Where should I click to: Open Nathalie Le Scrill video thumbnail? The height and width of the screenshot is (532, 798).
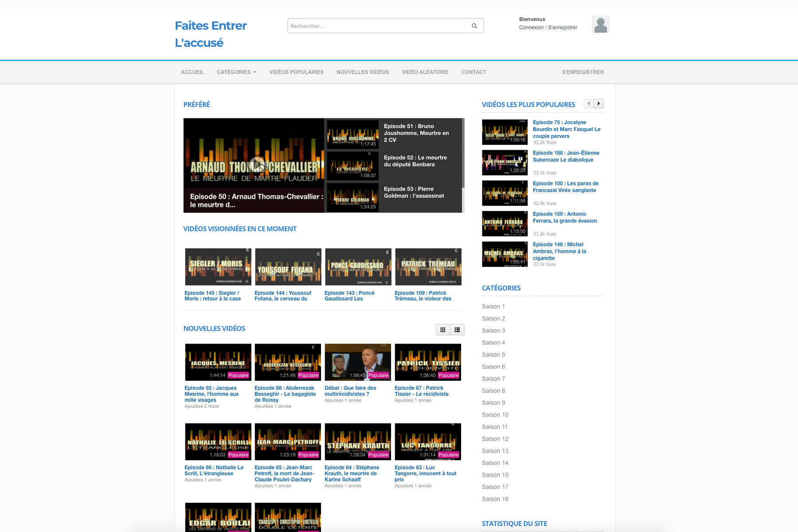218,442
